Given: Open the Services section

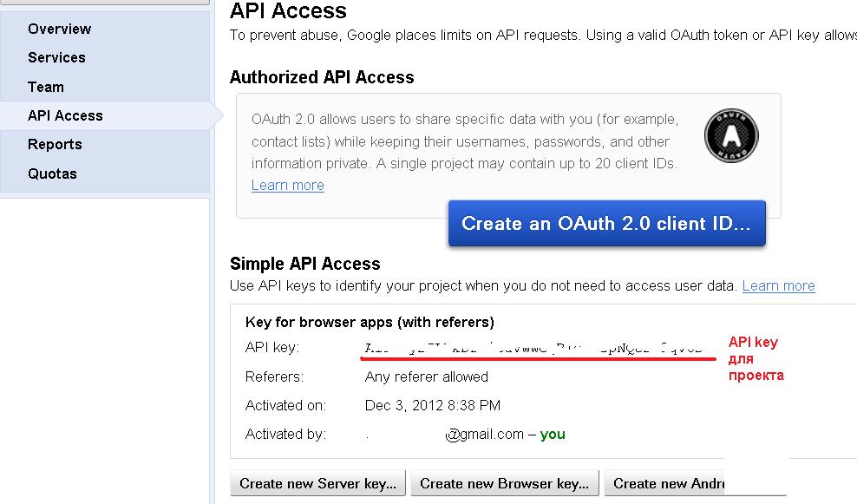Looking at the screenshot, I should 56,57.
